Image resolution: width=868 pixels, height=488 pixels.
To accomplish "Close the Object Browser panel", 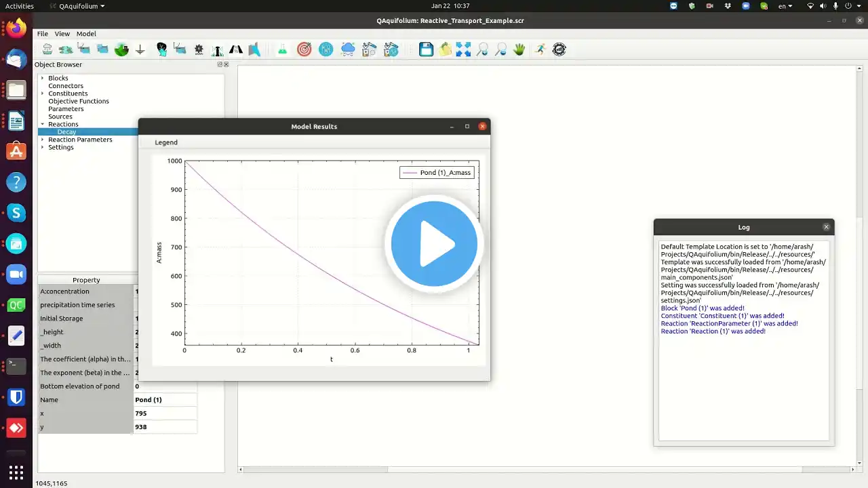I will pos(226,64).
